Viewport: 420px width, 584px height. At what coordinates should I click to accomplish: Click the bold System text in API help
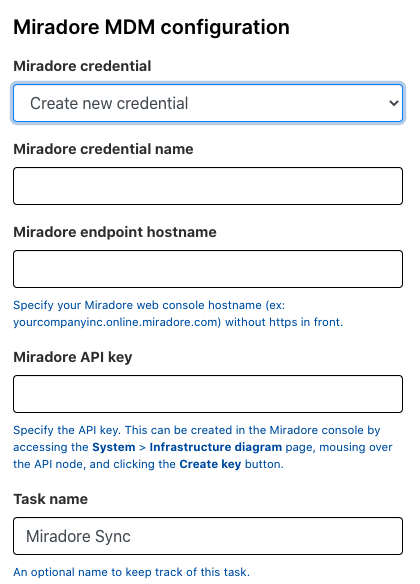coord(114,447)
